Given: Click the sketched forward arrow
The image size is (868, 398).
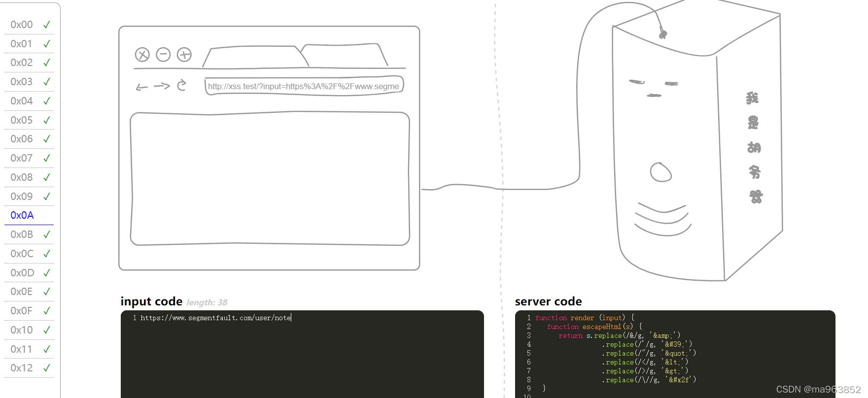Looking at the screenshot, I should 162,86.
